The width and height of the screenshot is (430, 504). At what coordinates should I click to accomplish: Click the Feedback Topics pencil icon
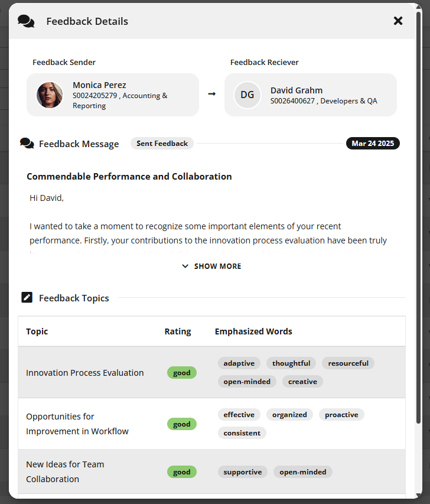[x=27, y=297]
